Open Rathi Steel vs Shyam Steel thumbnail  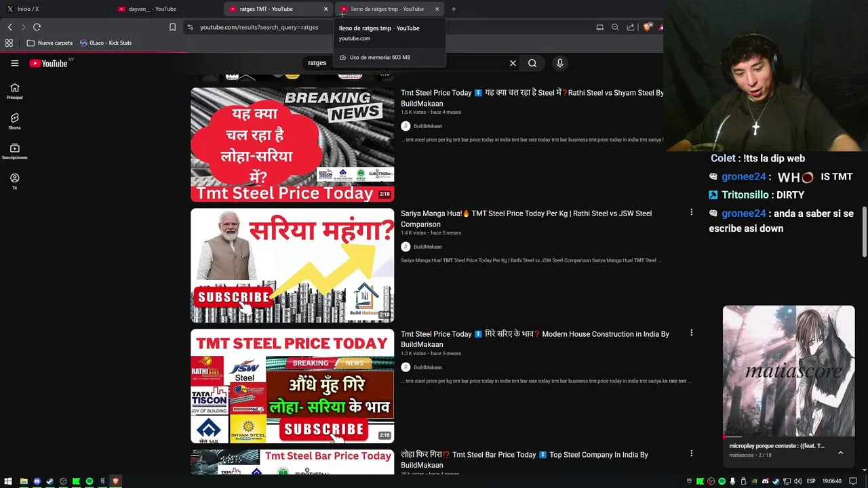tap(292, 144)
